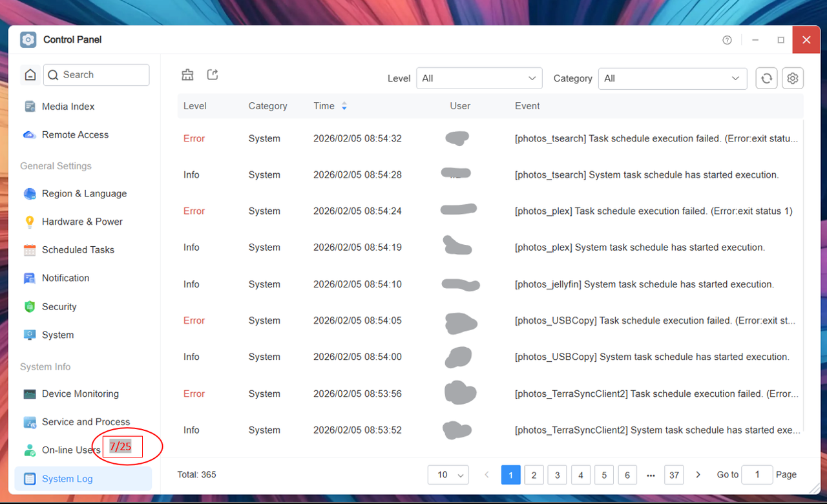Click the Level column header

(x=195, y=106)
